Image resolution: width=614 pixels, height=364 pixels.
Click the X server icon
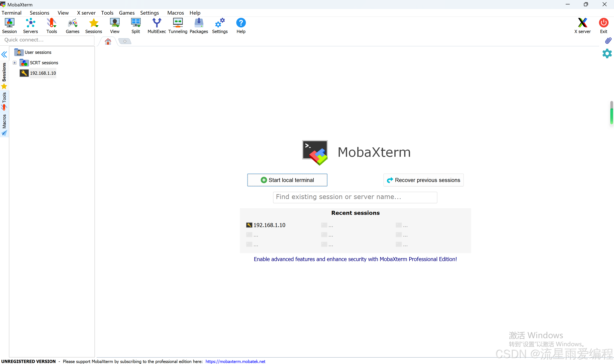582,25
